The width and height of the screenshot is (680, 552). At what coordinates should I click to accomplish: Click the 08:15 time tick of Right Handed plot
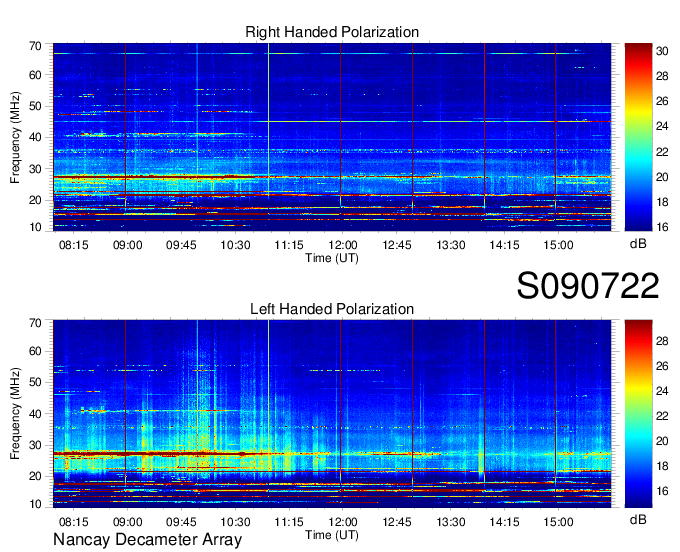pyautogui.click(x=74, y=245)
